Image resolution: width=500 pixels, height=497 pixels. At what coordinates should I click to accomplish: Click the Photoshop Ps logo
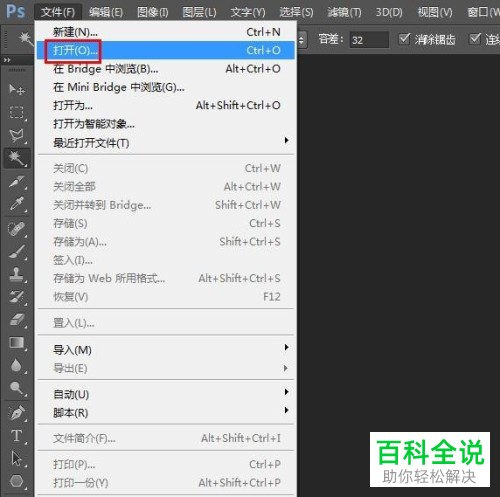pos(15,11)
